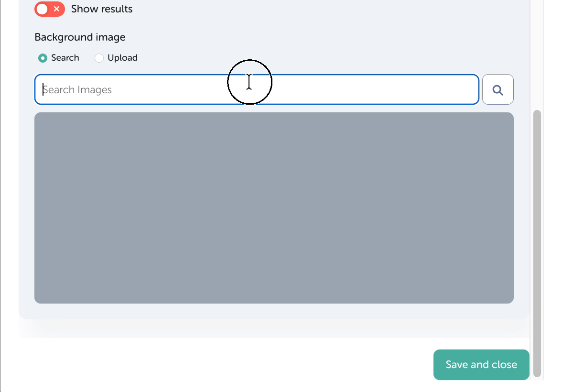Click the Search option label text
Image resolution: width=562 pixels, height=392 pixels.
[x=65, y=58]
